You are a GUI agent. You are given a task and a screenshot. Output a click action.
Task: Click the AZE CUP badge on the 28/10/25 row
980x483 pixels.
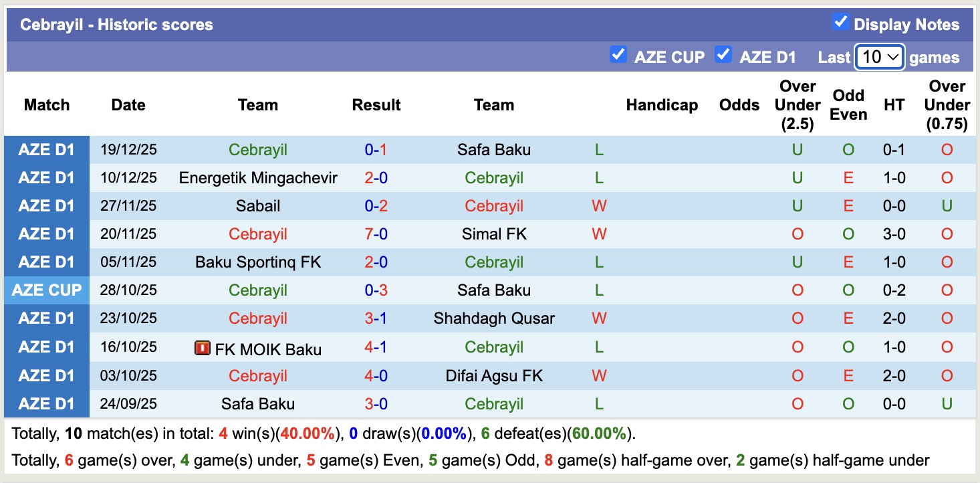[x=47, y=290]
